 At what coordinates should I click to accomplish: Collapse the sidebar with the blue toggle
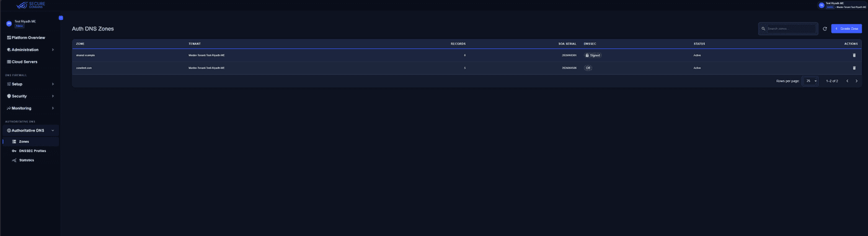click(x=61, y=17)
